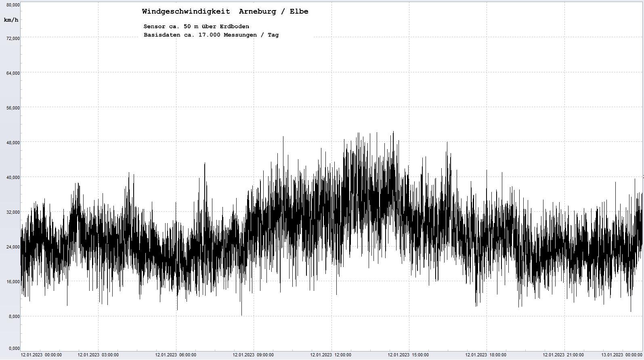This screenshot has width=644, height=360.
Task: Click the 12.01.2023 00:00:00 time label
Action: pos(41,355)
